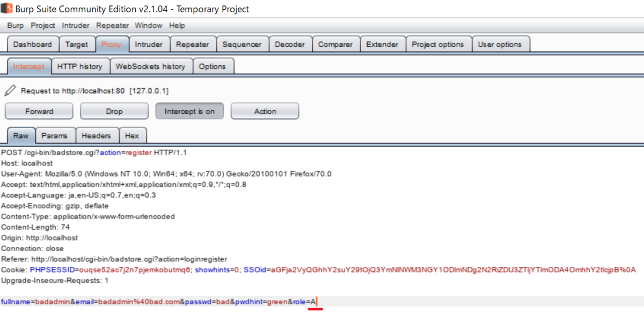Click the Accept-Language header line
Viewport: 644px width, 314px height.
[x=78, y=195]
